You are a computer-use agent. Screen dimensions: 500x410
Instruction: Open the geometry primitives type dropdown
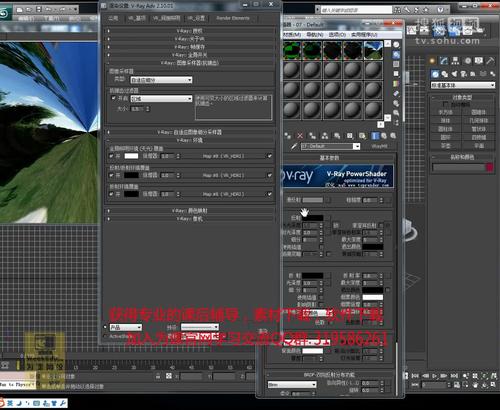463,85
